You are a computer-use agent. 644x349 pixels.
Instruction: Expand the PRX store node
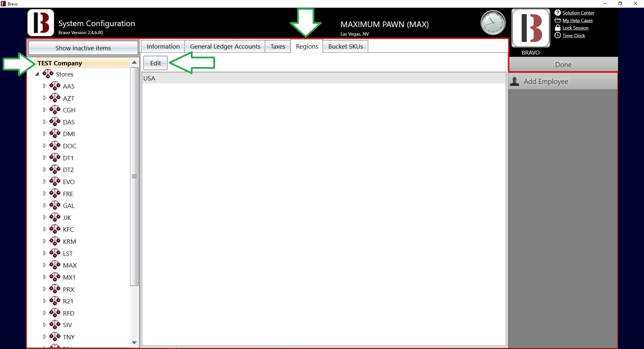tap(45, 289)
